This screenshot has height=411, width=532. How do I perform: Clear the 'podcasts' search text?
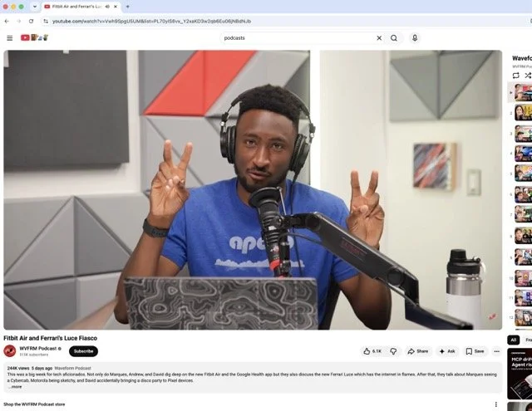(x=379, y=38)
